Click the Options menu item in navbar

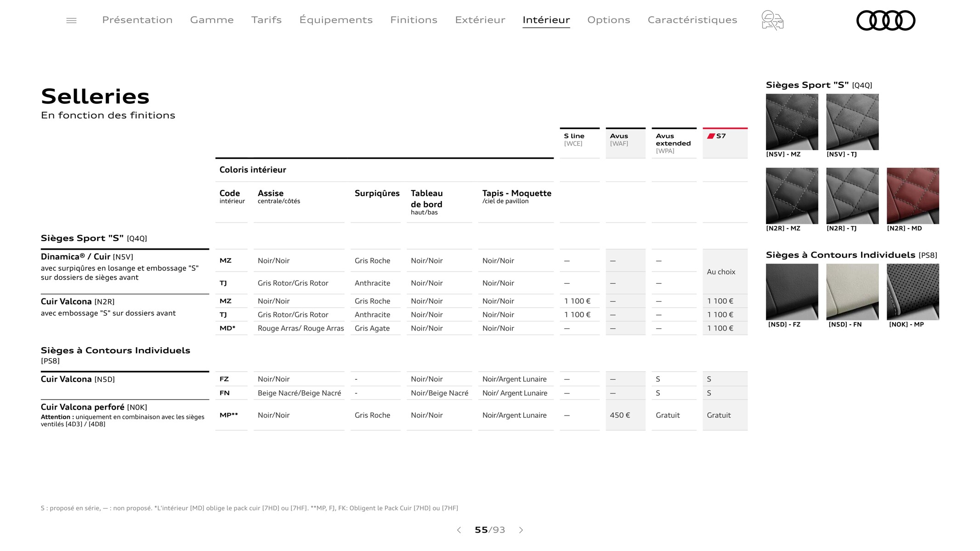point(608,19)
